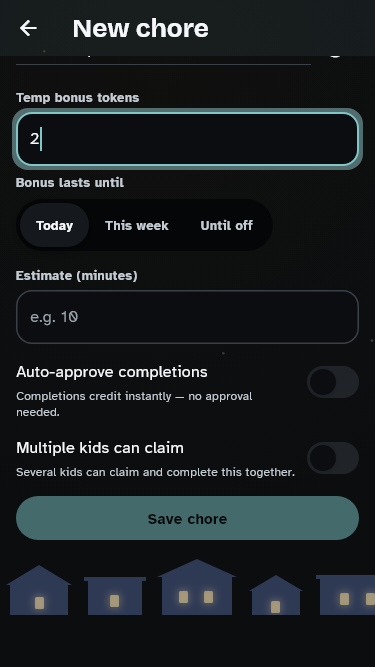This screenshot has width=375, height=667.
Task: Select Today for bonus duration
Action: tap(54, 225)
